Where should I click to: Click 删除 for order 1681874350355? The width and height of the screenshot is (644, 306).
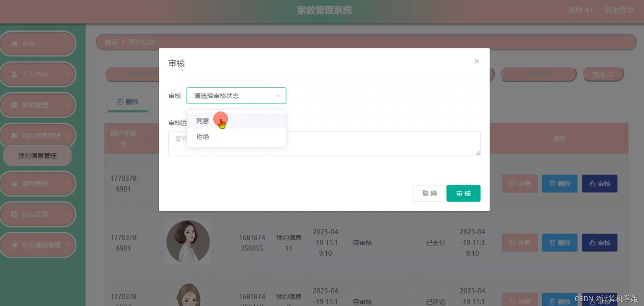560,243
